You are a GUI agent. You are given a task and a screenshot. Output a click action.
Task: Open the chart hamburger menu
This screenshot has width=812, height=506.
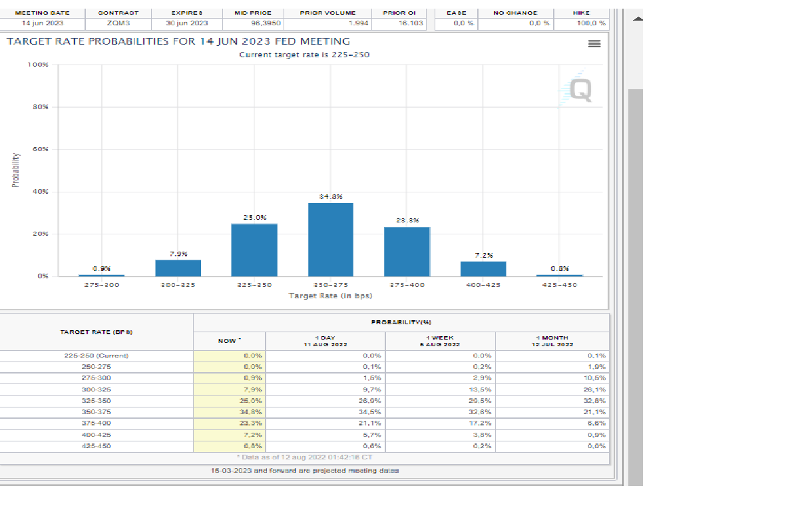[594, 44]
